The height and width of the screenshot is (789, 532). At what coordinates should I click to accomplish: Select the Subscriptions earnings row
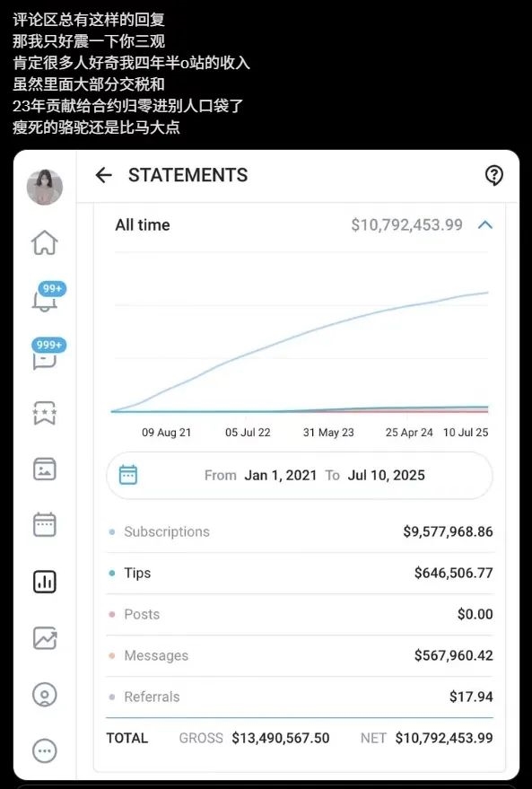(300, 532)
